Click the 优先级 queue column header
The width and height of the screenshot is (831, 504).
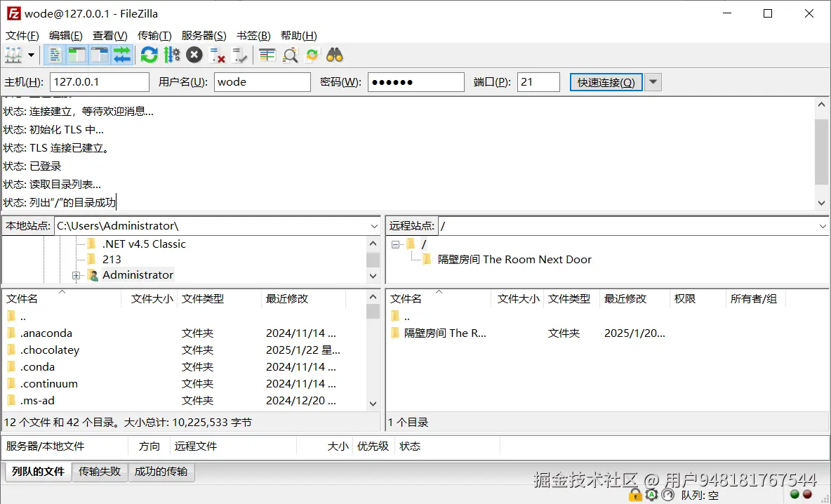(373, 446)
